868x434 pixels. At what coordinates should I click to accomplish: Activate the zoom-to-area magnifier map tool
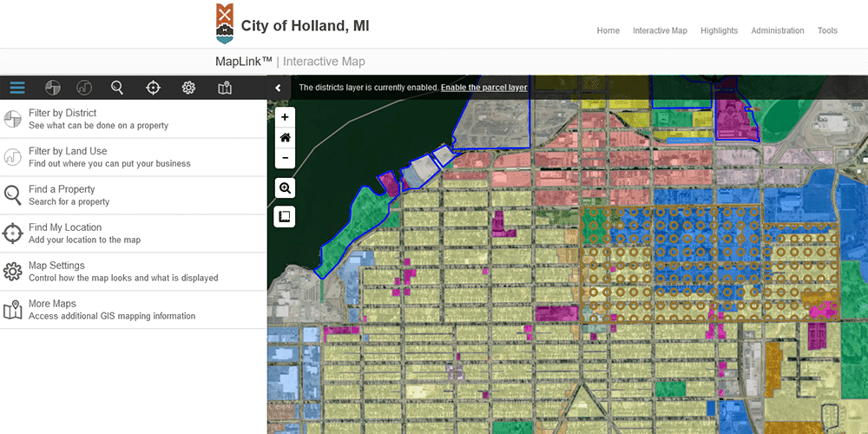(x=285, y=188)
